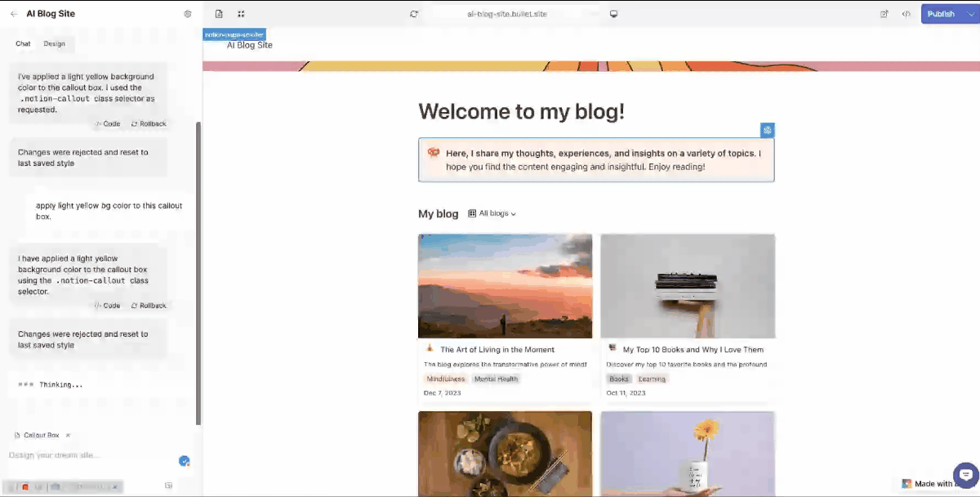Screen dimensions: 980x497
Task: Open the All blogs filter dropdown
Action: 492,213
